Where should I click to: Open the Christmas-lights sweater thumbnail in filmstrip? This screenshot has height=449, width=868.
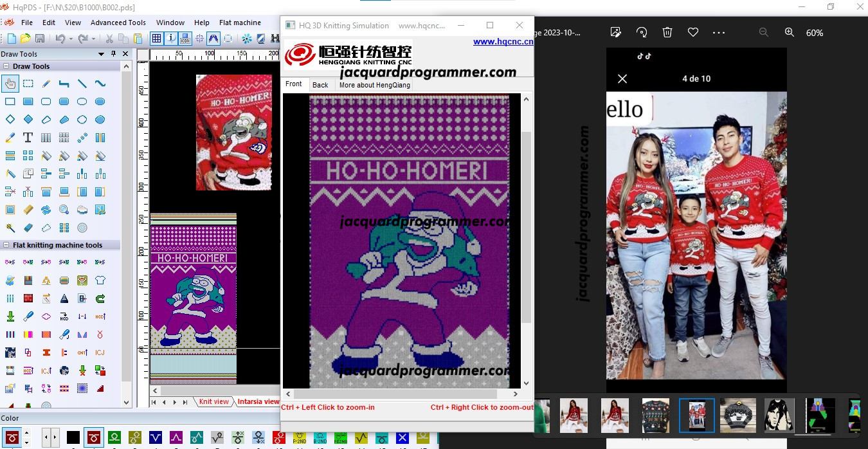pos(656,415)
